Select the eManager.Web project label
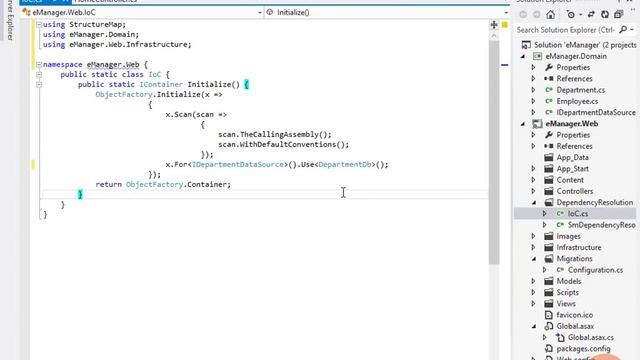The image size is (640, 360). pyautogui.click(x=571, y=124)
